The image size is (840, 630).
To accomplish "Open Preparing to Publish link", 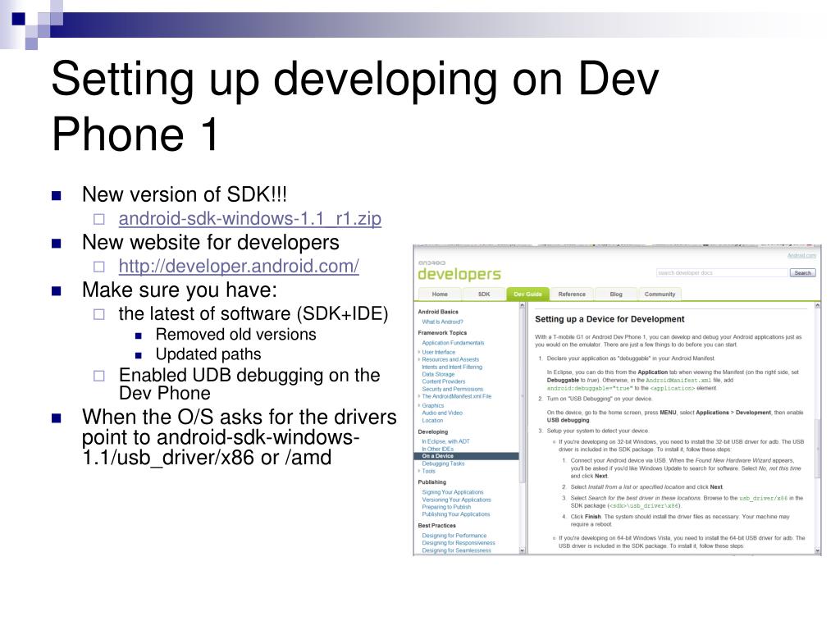I will (x=446, y=507).
